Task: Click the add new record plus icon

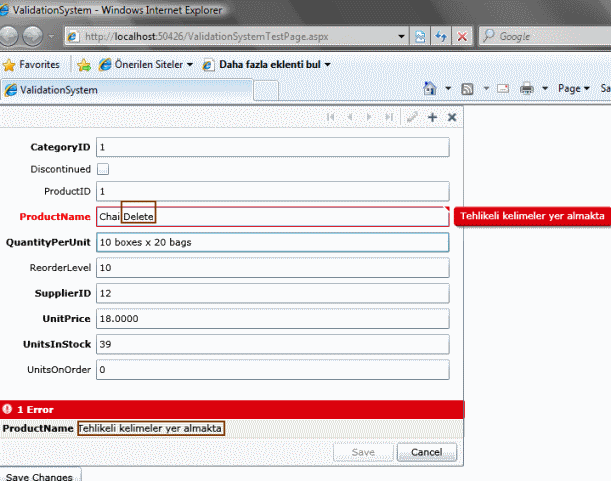Action: pos(432,118)
